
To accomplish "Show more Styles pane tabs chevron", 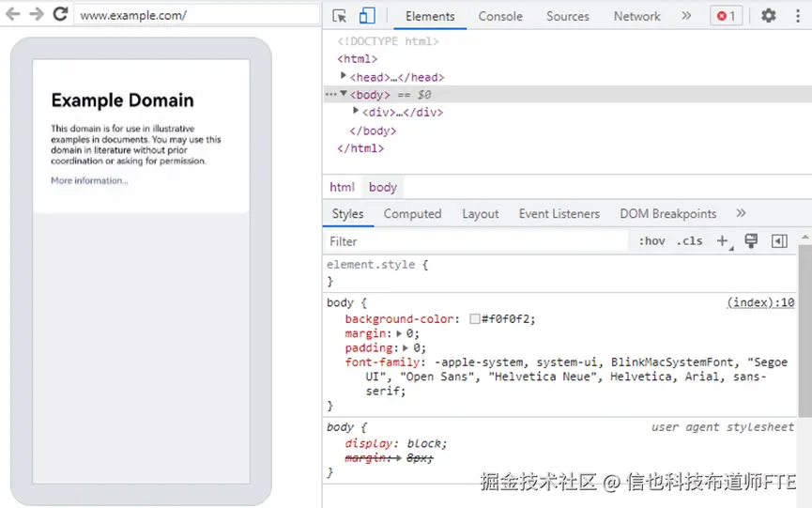I will click(741, 213).
